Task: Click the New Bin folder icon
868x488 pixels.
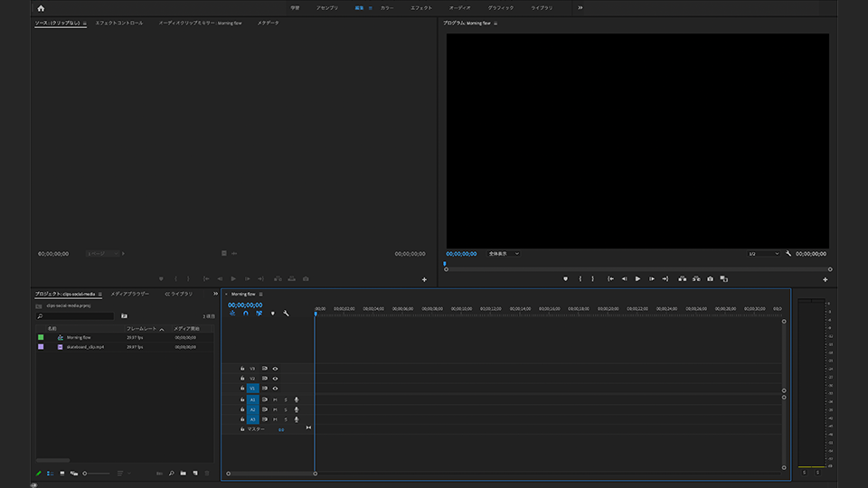Action: pos(183,473)
